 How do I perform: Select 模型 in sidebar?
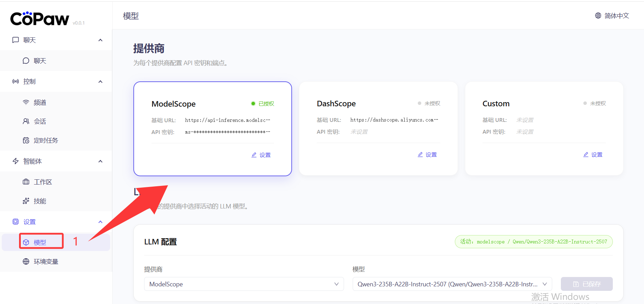click(56, 242)
